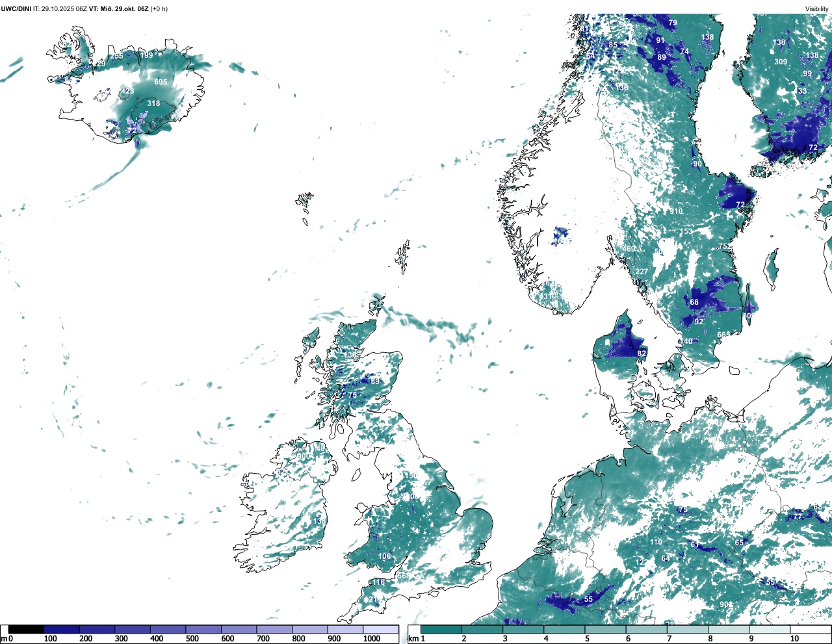Screen dimensions: 832x644
Task: Pick the 4–5 km legend color segment
Action: [564, 629]
